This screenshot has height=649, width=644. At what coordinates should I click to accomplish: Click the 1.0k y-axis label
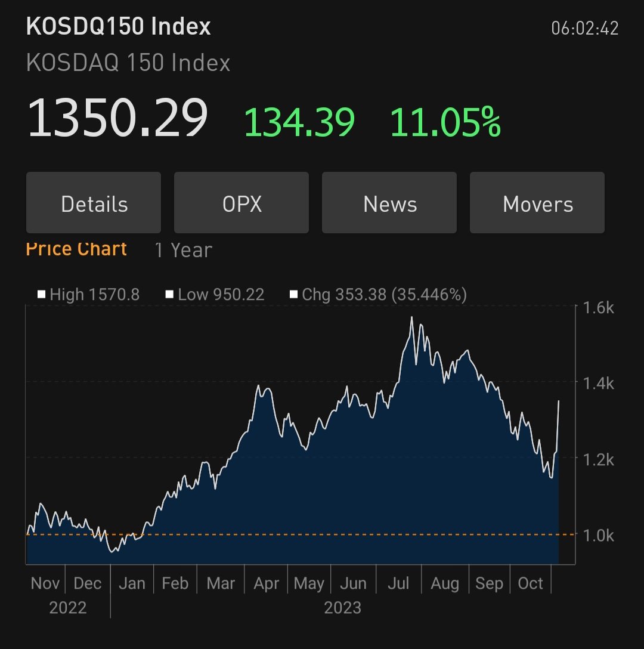point(599,536)
